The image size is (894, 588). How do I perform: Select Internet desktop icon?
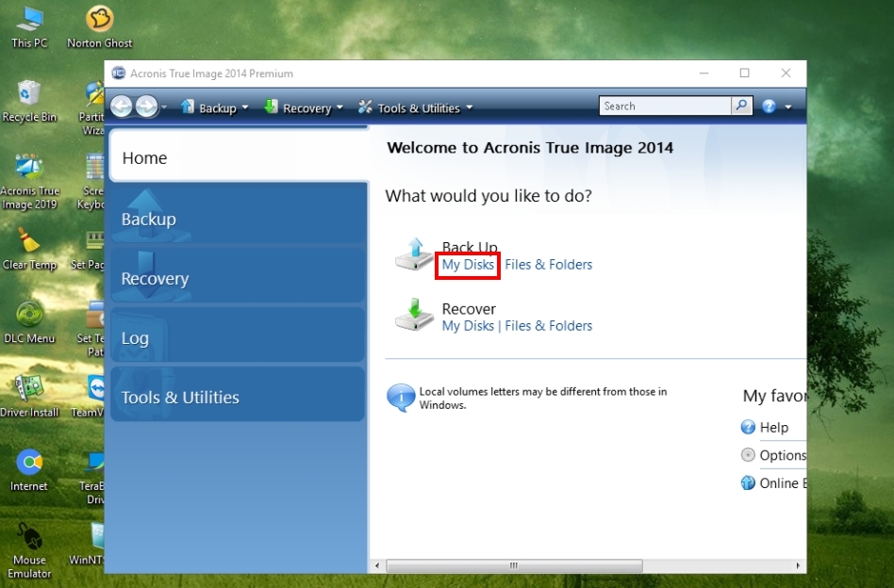[29, 470]
